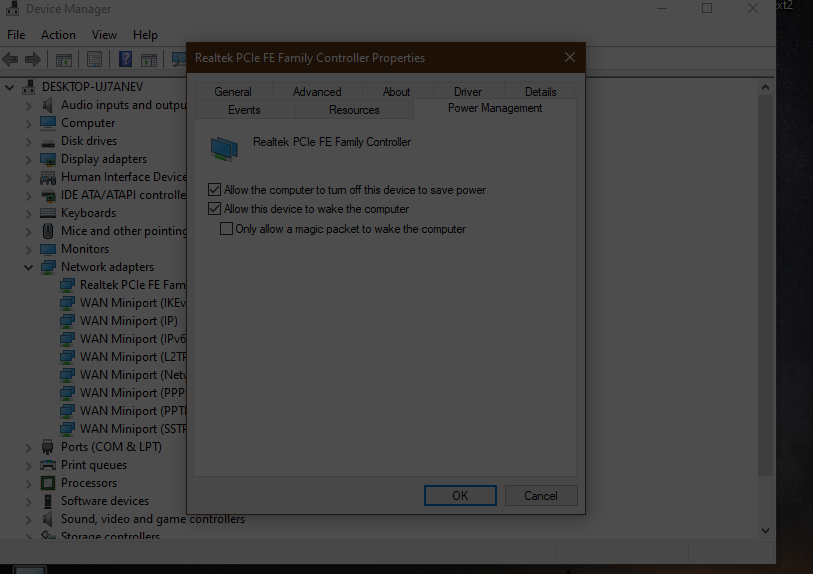Click the network adapter icon in Properties dialog
This screenshot has height=574, width=813.
pos(224,148)
